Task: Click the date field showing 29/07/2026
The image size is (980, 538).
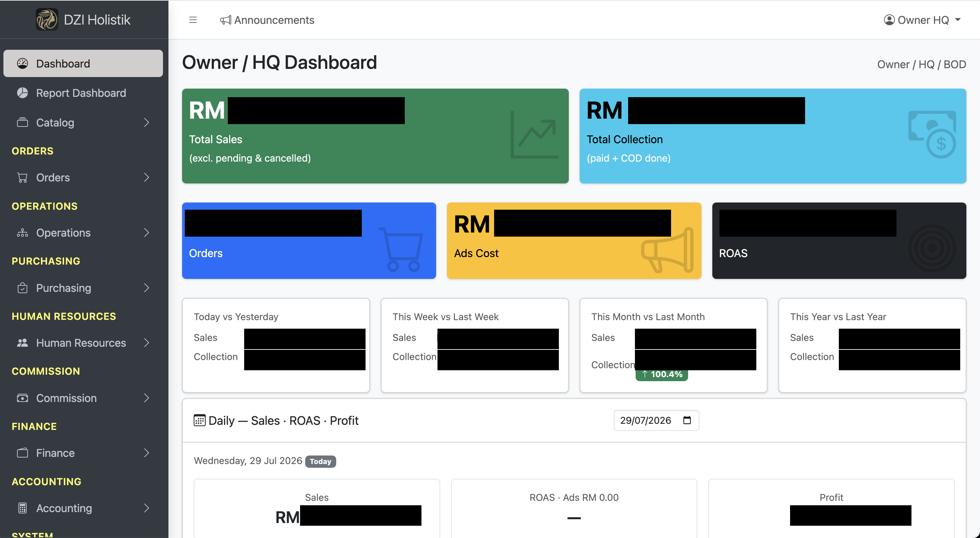Action: pyautogui.click(x=656, y=420)
